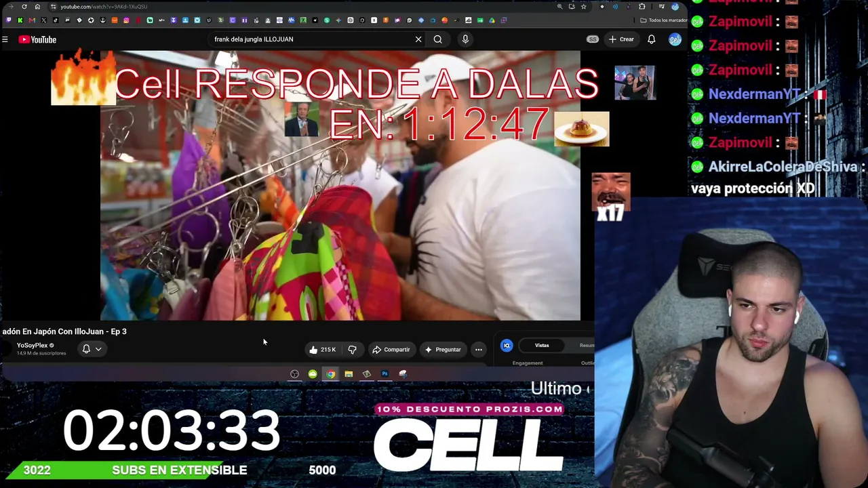
Task: Start voice search with microphone icon
Action: click(465, 39)
